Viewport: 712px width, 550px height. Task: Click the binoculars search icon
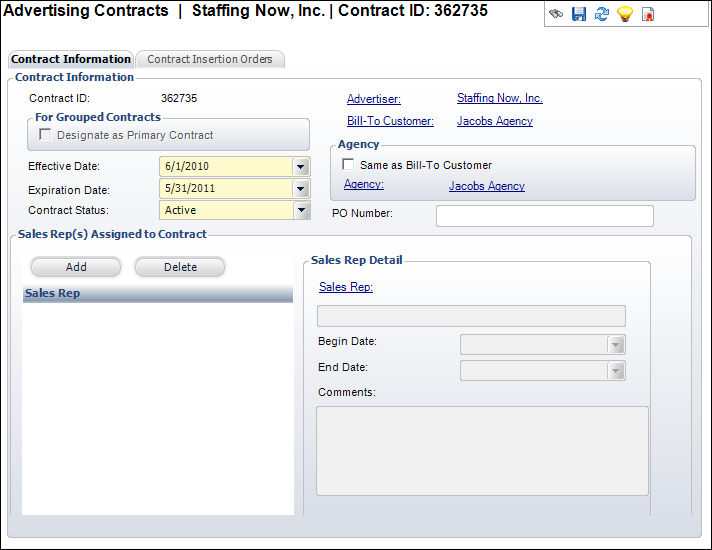pos(556,15)
